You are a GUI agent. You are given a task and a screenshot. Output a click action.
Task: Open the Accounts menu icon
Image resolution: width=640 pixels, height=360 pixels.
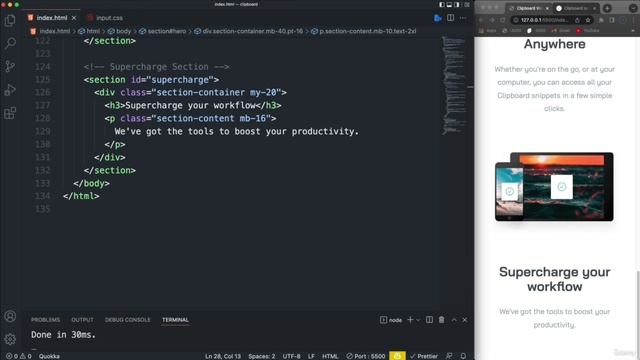[10, 316]
